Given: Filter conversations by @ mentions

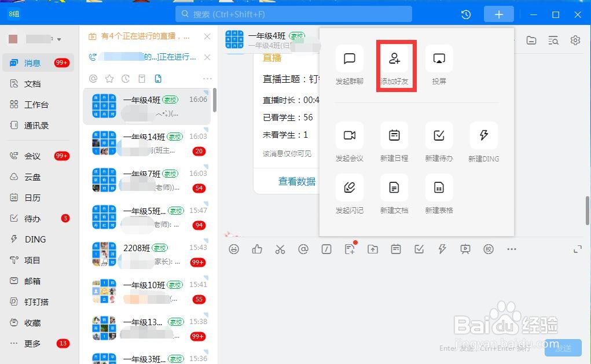Looking at the screenshot, I should pos(93,78).
